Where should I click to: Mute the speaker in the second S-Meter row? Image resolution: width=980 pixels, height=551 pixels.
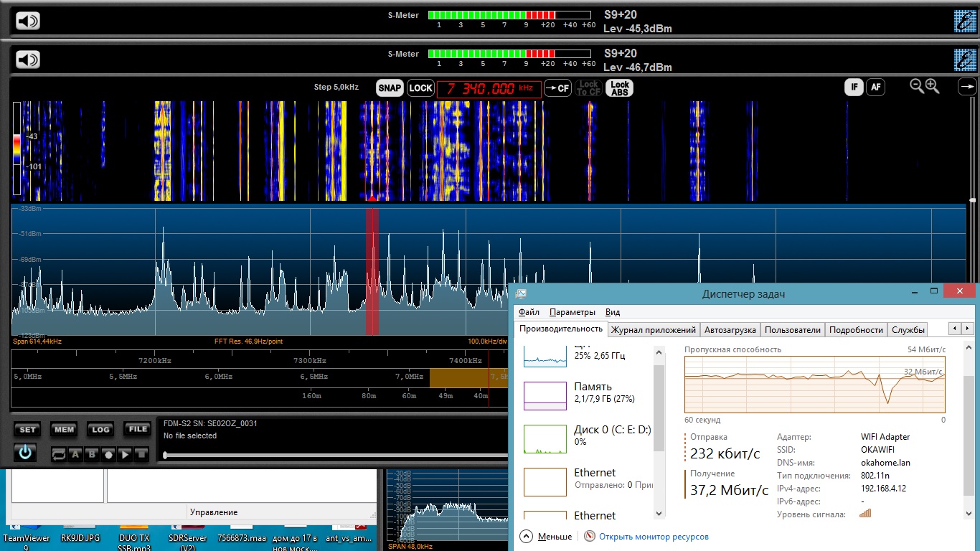click(28, 60)
